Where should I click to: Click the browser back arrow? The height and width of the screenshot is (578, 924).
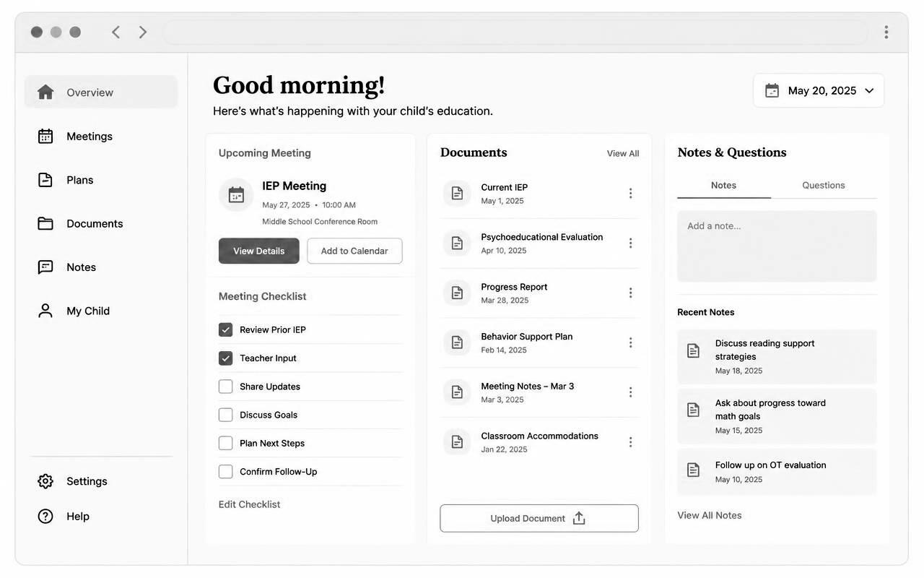[x=115, y=32]
